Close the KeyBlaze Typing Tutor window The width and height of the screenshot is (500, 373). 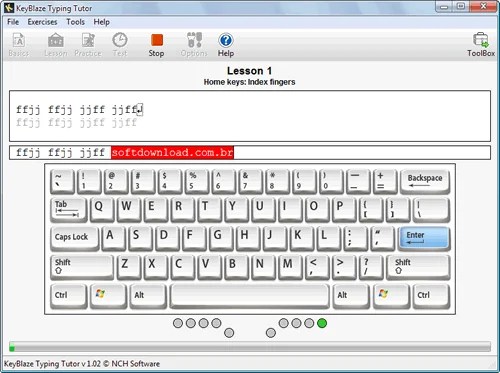point(483,6)
